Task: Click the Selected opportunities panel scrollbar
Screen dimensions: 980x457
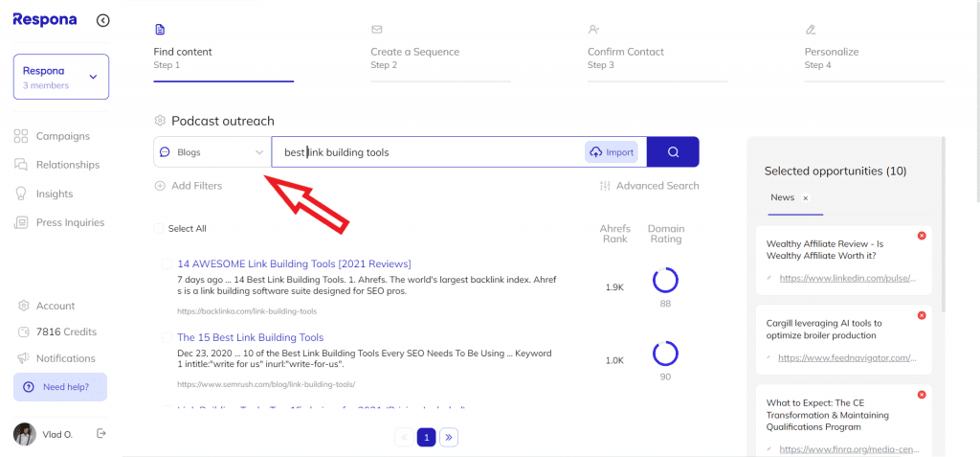Action: (943, 225)
